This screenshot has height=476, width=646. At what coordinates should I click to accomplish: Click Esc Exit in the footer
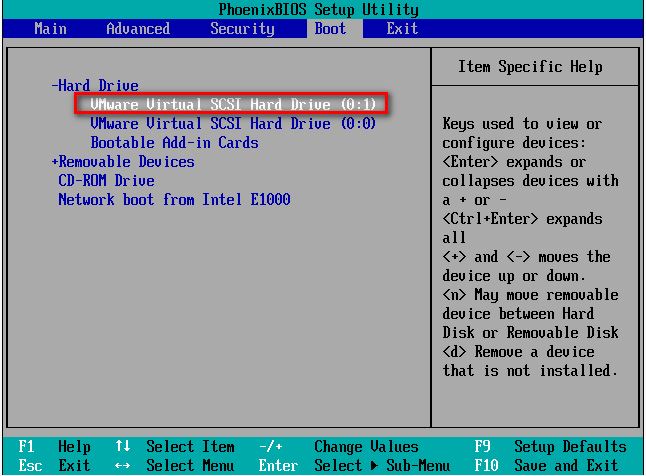(54, 465)
